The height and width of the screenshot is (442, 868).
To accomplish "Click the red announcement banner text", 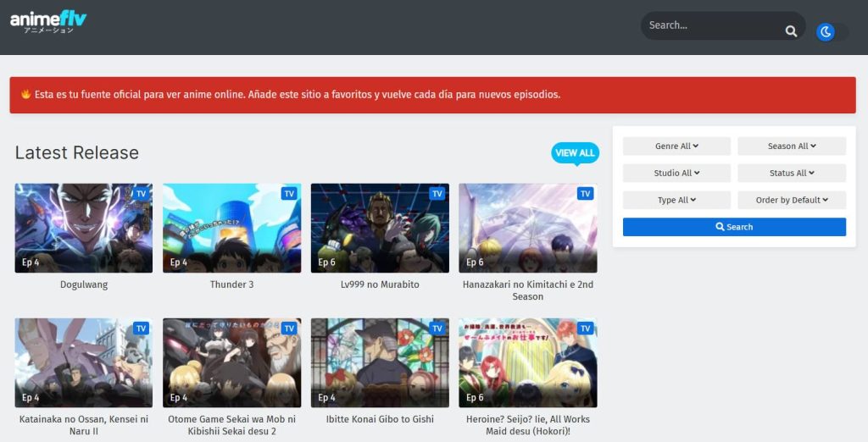I will point(298,95).
